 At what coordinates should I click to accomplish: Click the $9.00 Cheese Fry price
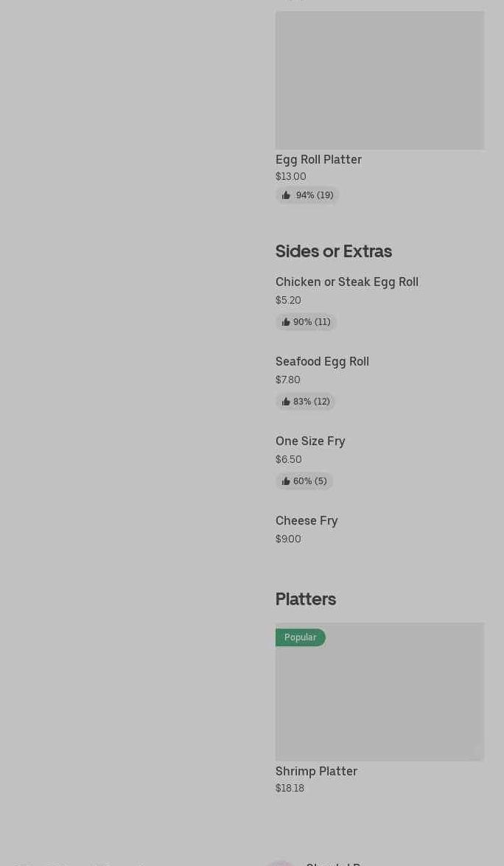point(288,539)
